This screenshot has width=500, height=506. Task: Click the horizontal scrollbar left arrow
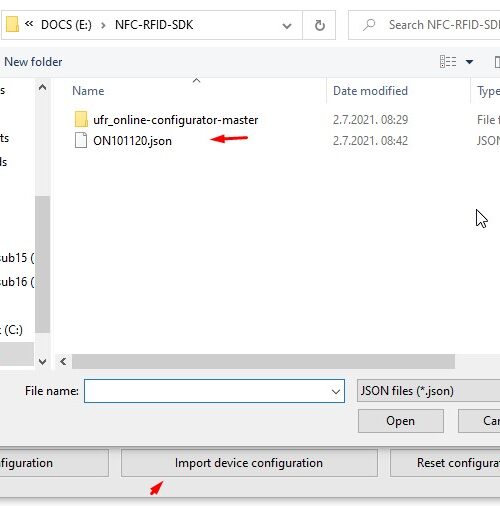click(63, 361)
